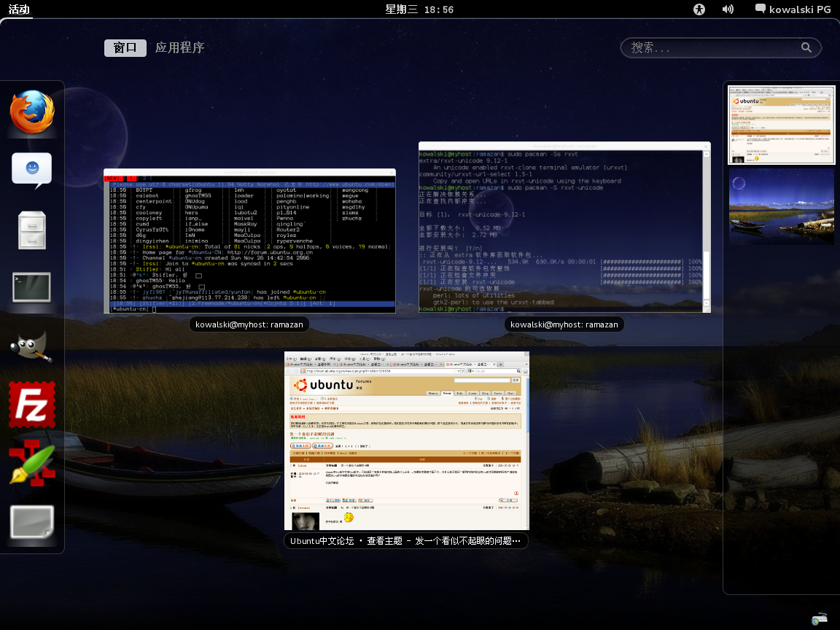Image resolution: width=840 pixels, height=630 pixels.
Task: Open the Empathy chat smiley bubble icon
Action: 32,171
